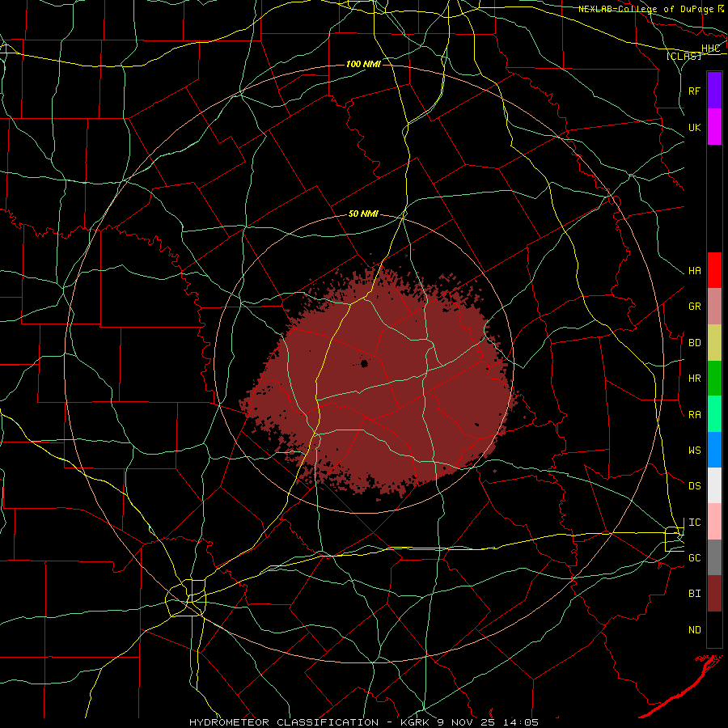Click the HYDROMETEOR CLASSIFICATION caption text
This screenshot has width=728, height=728.
(284, 722)
